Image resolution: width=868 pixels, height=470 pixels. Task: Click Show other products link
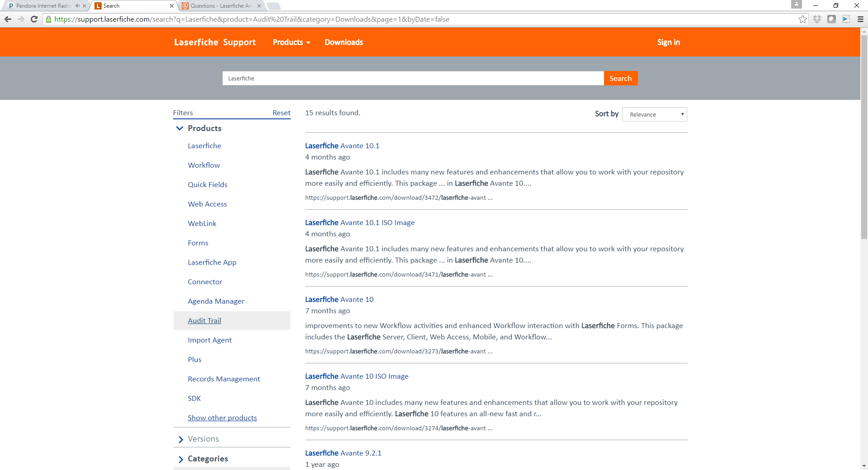tap(222, 418)
